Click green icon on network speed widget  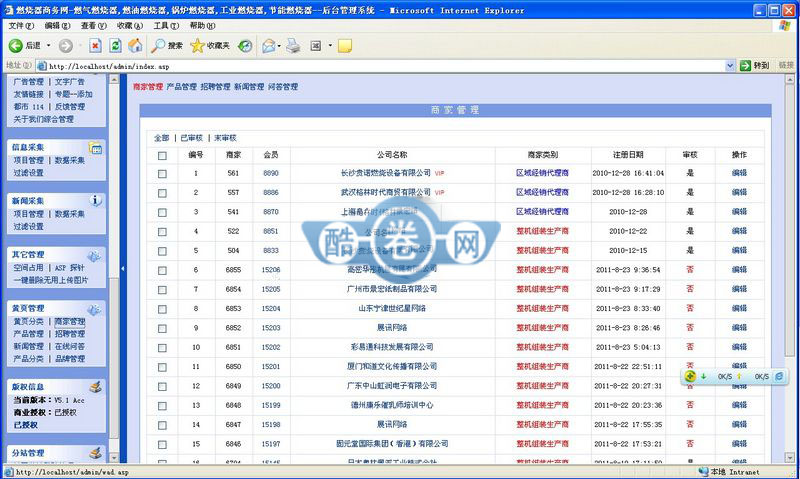click(690, 376)
